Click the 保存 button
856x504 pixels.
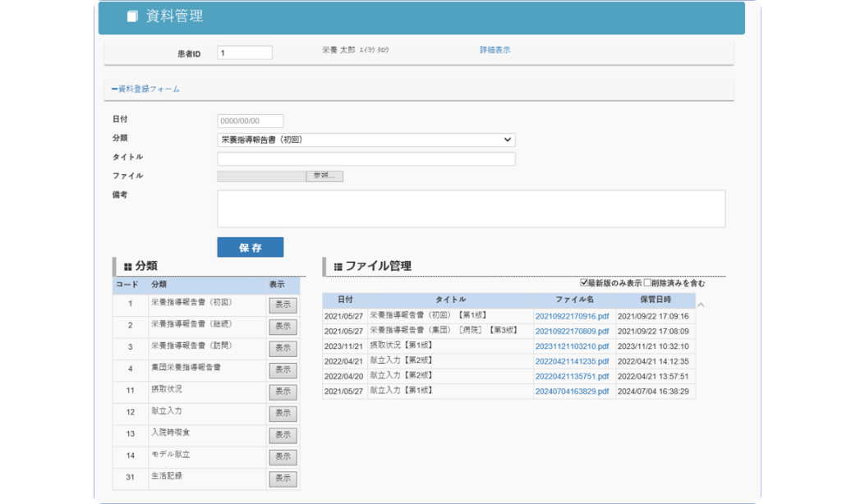pyautogui.click(x=250, y=247)
